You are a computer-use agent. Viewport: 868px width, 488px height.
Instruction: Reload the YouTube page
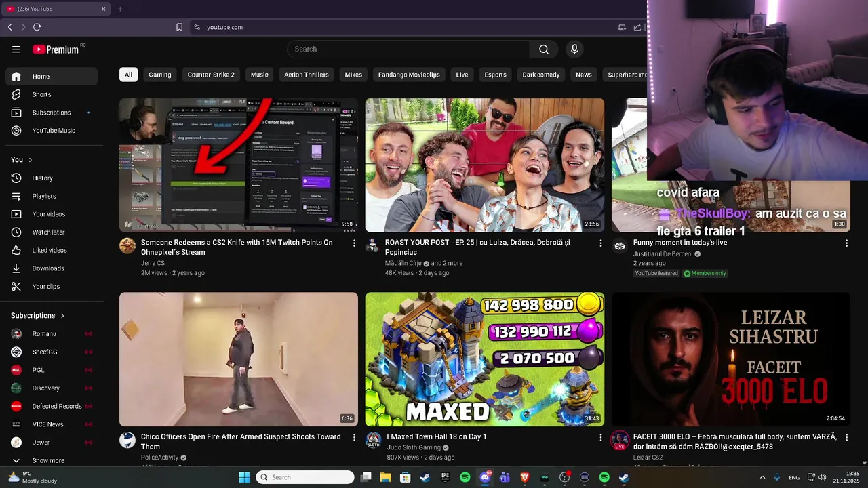pos(37,27)
